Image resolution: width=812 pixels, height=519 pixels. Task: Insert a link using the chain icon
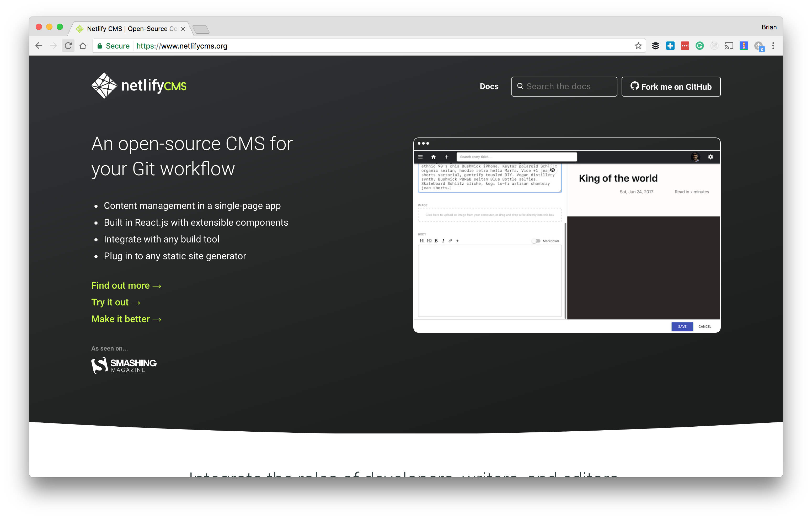pos(450,241)
